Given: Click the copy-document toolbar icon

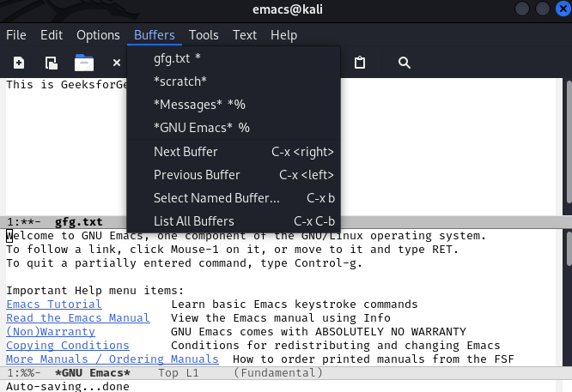Looking at the screenshot, I should (x=52, y=63).
